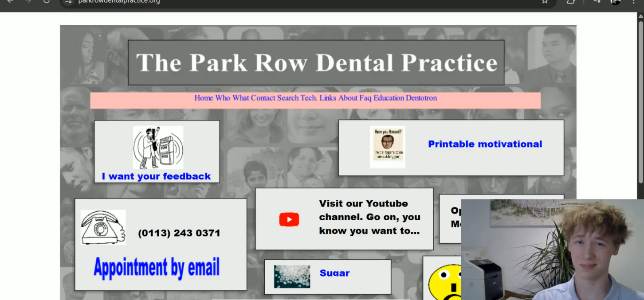Open the Home navigation link

[204, 98]
